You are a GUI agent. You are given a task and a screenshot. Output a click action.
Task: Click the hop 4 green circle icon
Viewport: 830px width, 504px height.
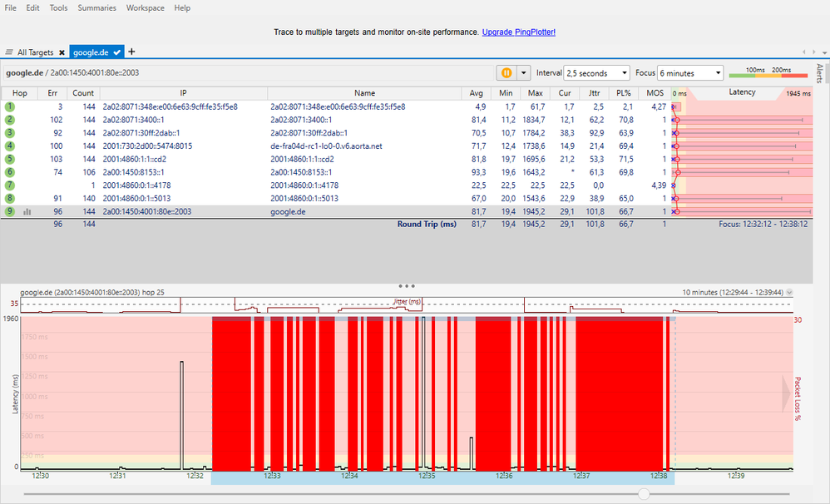pyautogui.click(x=10, y=146)
